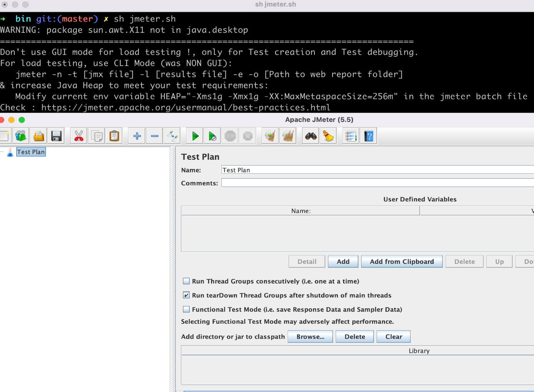The height and width of the screenshot is (392, 534).
Task: Open Help with question mark icon
Action: pyautogui.click(x=368, y=136)
